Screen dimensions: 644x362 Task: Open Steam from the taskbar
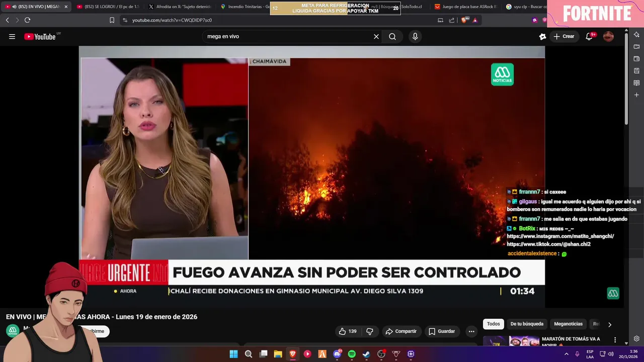click(366, 354)
